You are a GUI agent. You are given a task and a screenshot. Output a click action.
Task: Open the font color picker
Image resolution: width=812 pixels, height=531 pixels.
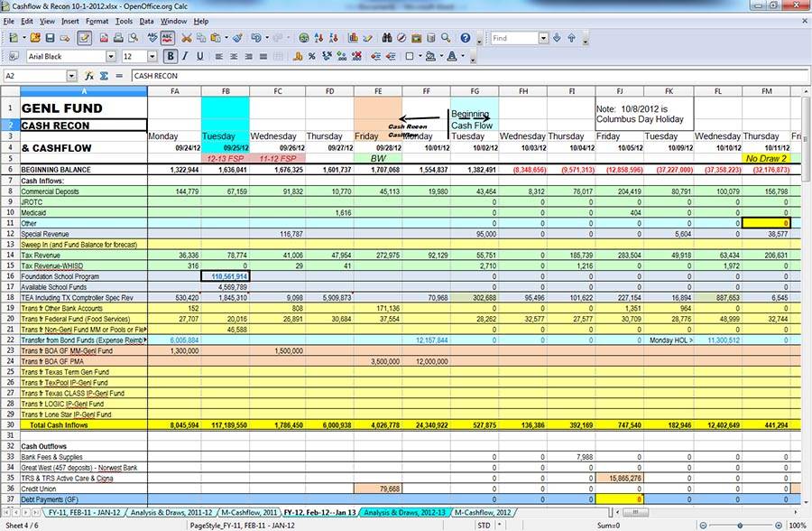(x=462, y=56)
